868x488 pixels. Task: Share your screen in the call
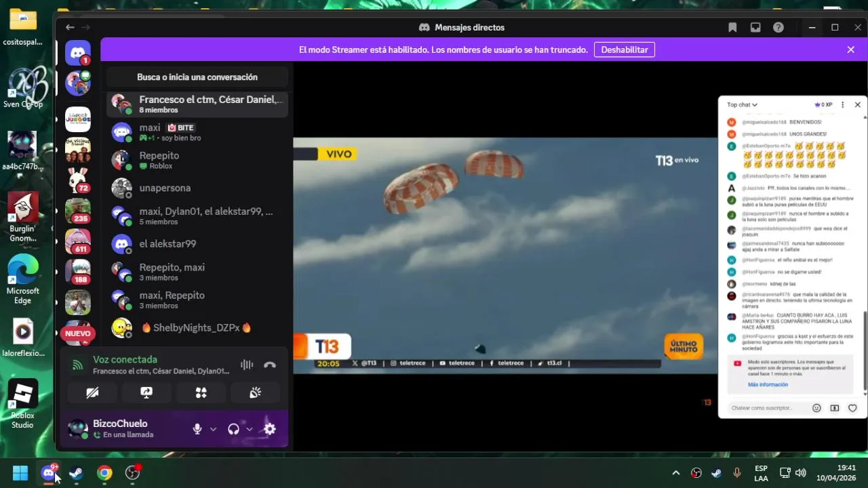click(x=146, y=392)
